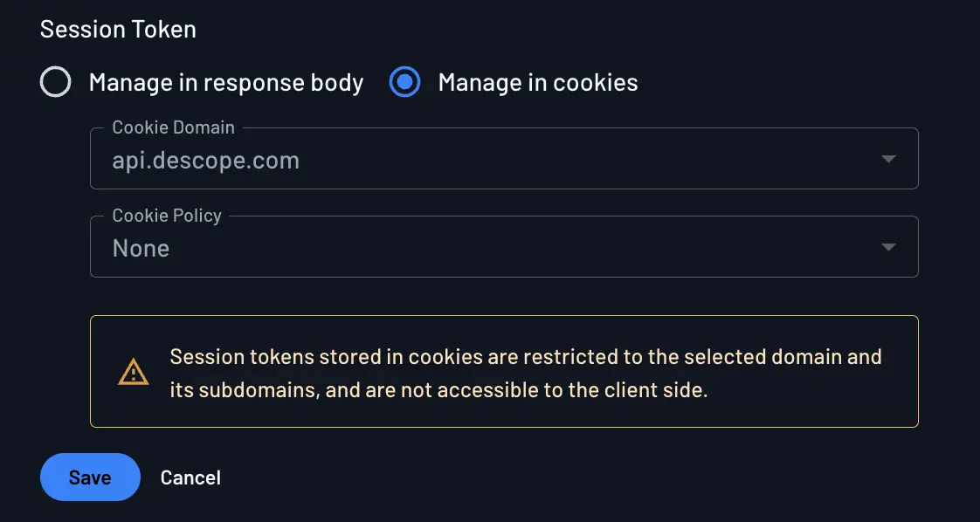
Task: Open the Cookie Domain dropdown
Action: (x=504, y=159)
